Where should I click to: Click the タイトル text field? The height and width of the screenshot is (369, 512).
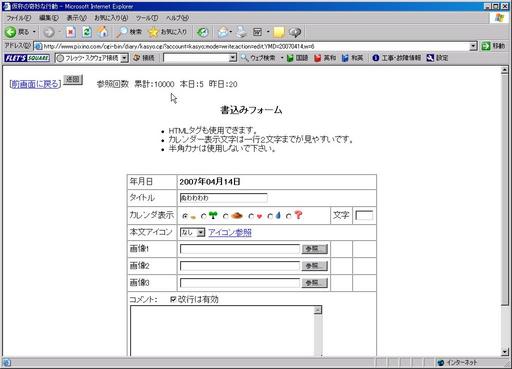223,198
